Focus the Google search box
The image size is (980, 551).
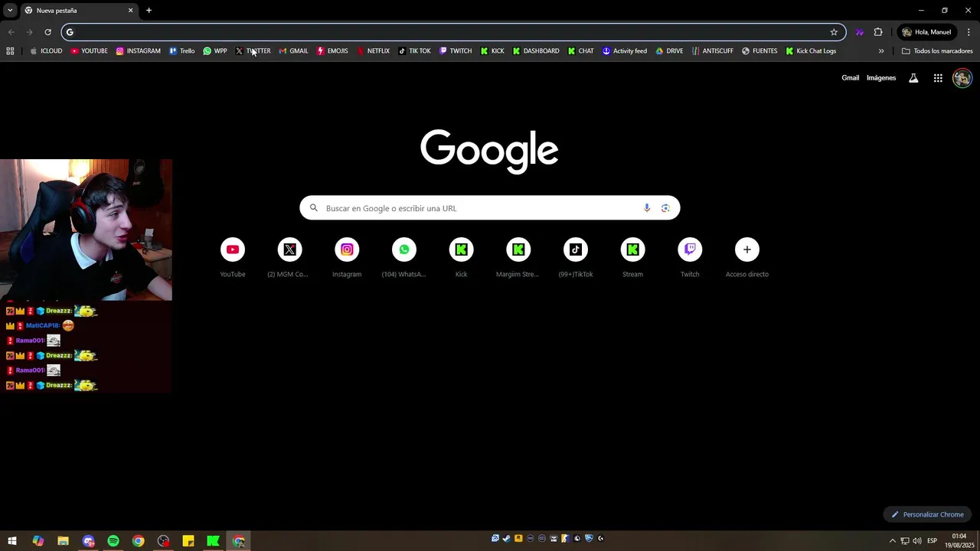(490, 208)
